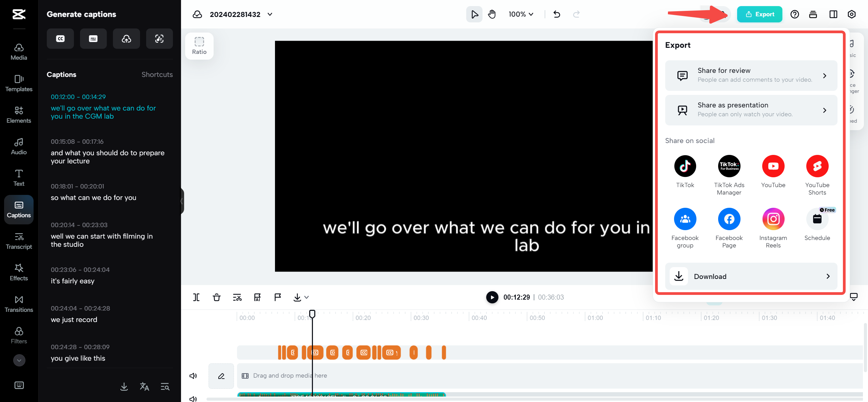The width and height of the screenshot is (868, 402).
Task: Enable the hand pan tool
Action: click(x=492, y=14)
